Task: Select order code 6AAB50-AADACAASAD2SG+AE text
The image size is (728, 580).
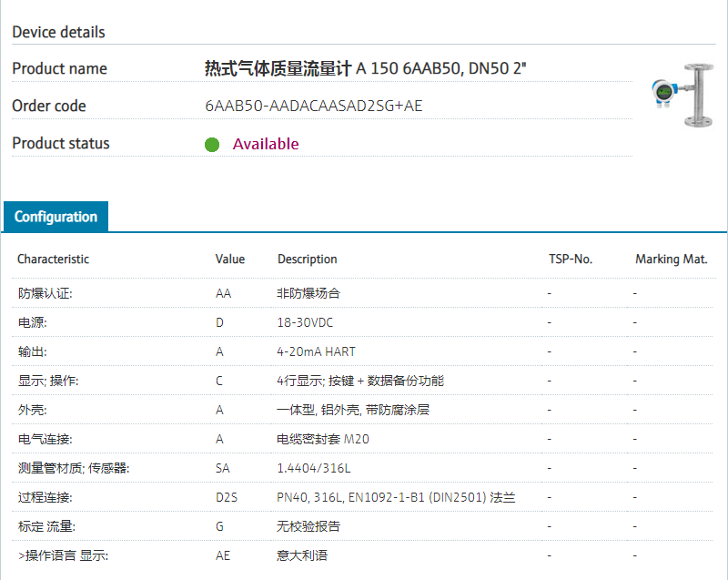Action: [313, 106]
